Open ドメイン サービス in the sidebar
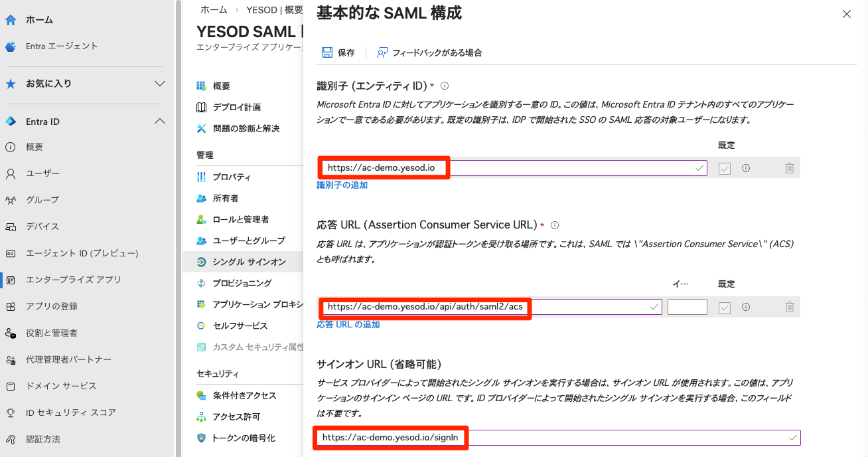 [x=61, y=386]
